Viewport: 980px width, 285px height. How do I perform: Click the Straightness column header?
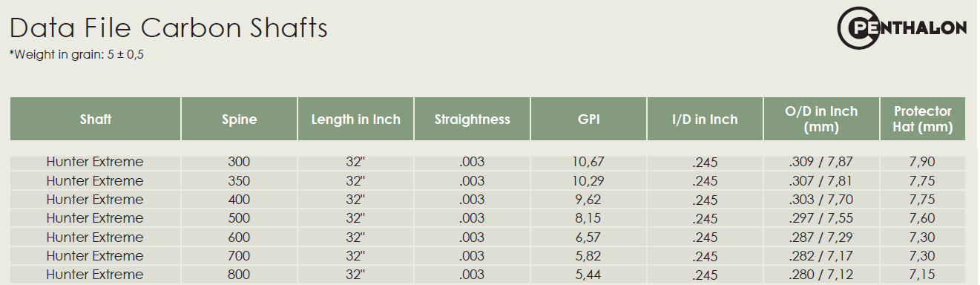click(x=472, y=119)
